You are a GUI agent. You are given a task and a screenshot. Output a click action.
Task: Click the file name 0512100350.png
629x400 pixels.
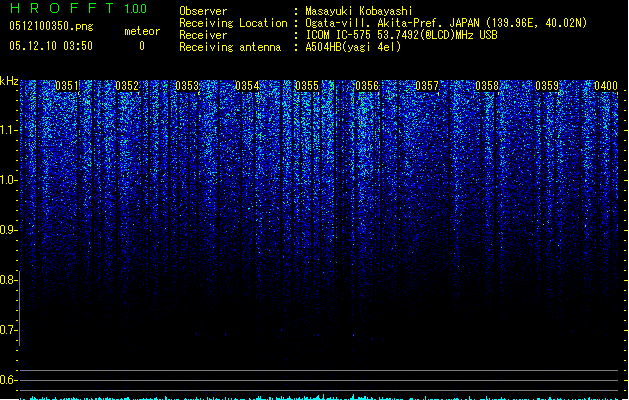[x=51, y=26]
